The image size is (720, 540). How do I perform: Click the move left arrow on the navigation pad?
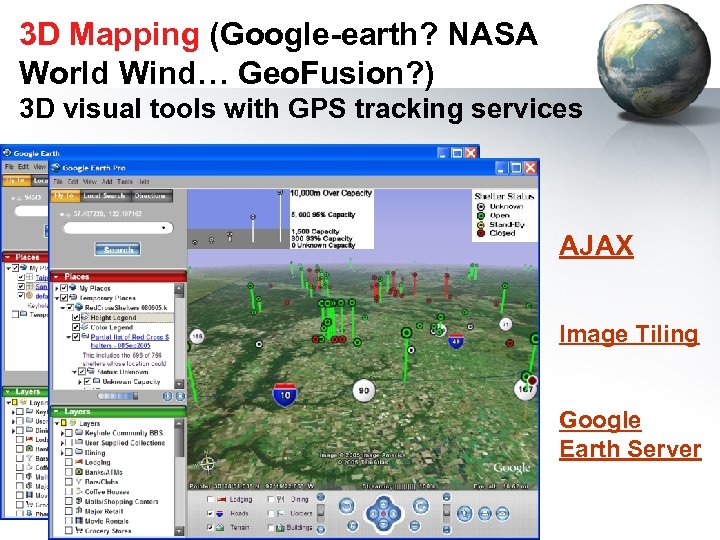374,514
